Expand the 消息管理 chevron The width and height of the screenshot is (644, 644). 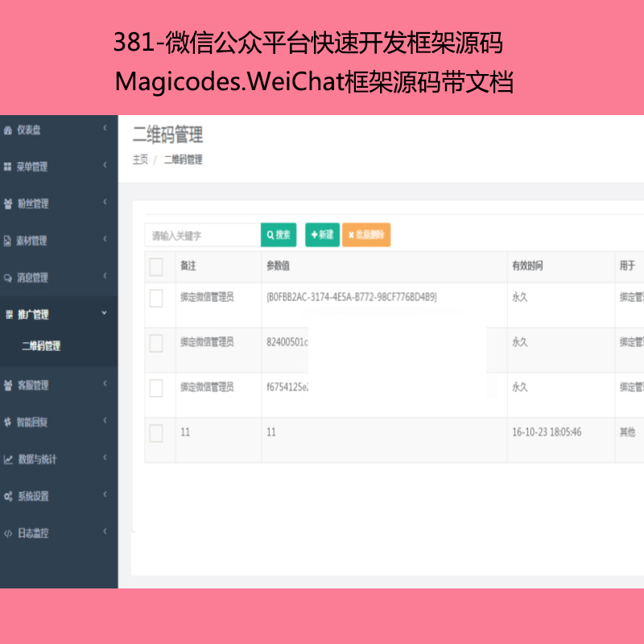pos(105,275)
